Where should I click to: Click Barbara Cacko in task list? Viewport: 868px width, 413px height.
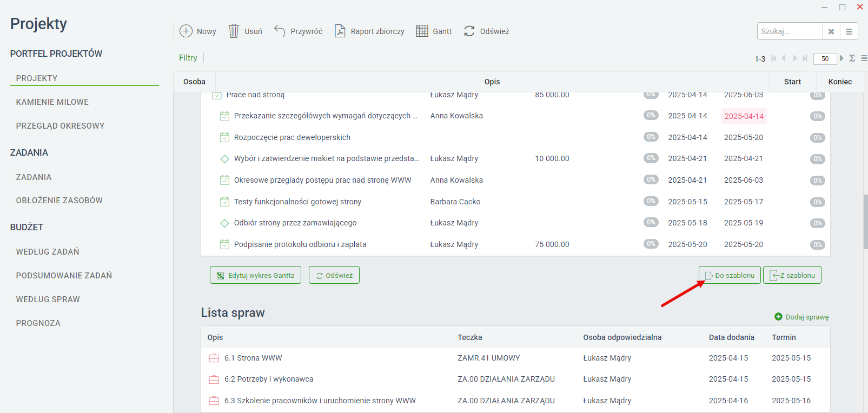pos(455,202)
